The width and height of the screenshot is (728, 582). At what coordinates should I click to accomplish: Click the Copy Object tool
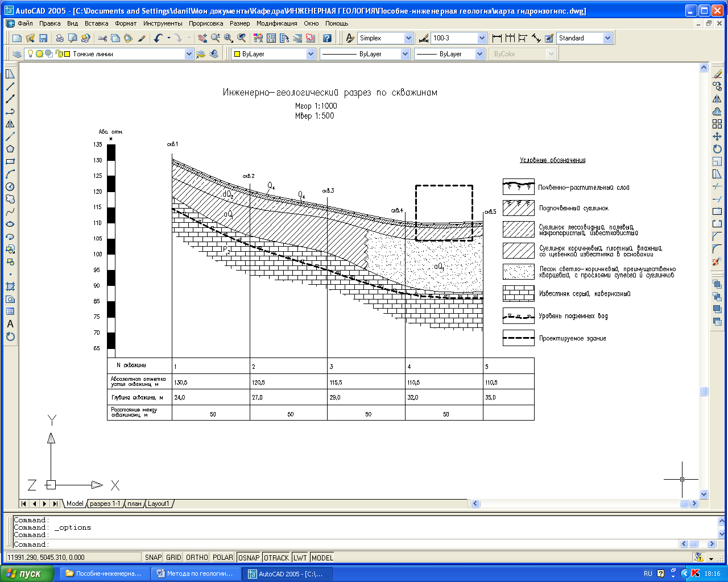[717, 86]
